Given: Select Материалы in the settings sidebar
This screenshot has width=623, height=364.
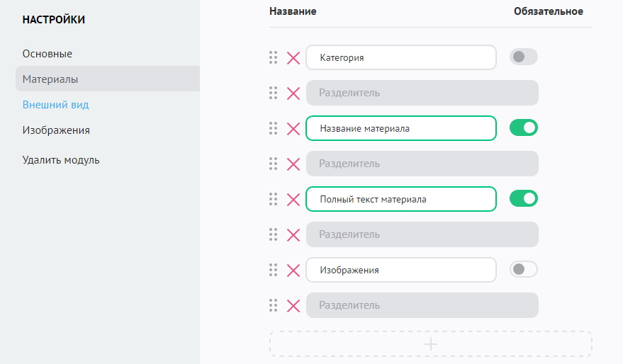Looking at the screenshot, I should coord(50,79).
